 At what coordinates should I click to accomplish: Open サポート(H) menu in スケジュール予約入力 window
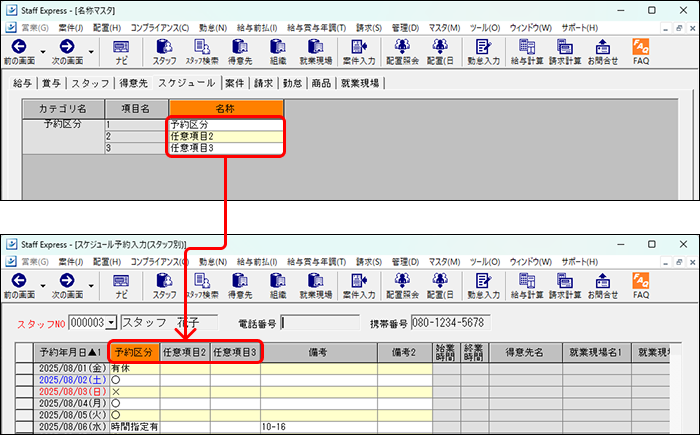point(579,262)
